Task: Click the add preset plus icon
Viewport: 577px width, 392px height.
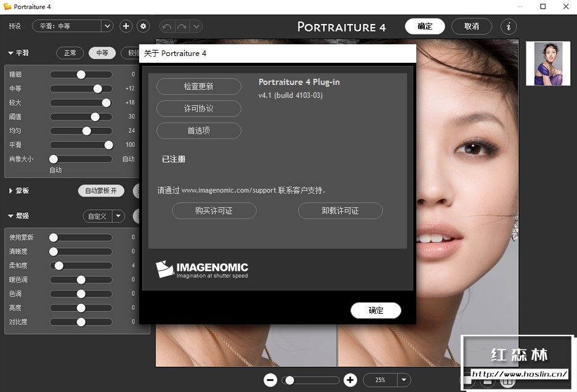Action: 126,26
